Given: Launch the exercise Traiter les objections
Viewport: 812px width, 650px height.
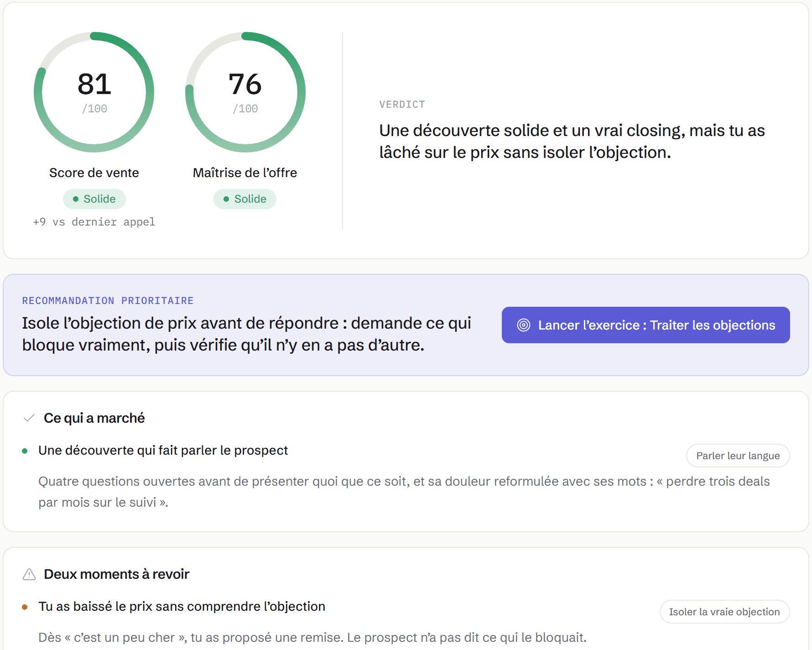Looking at the screenshot, I should pyautogui.click(x=645, y=325).
